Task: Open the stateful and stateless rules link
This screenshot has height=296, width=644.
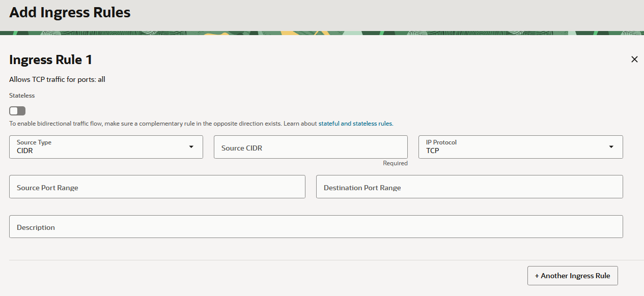Action: 355,124
